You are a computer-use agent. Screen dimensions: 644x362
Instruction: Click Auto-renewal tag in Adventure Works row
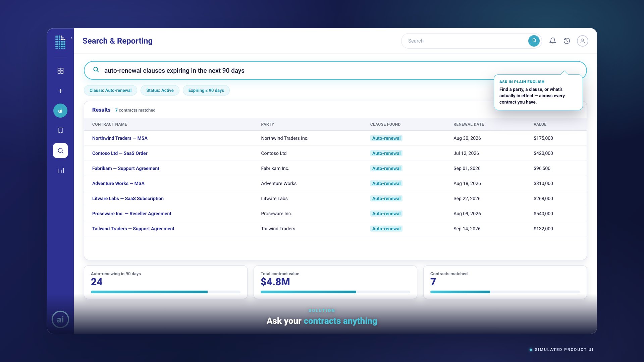click(386, 183)
